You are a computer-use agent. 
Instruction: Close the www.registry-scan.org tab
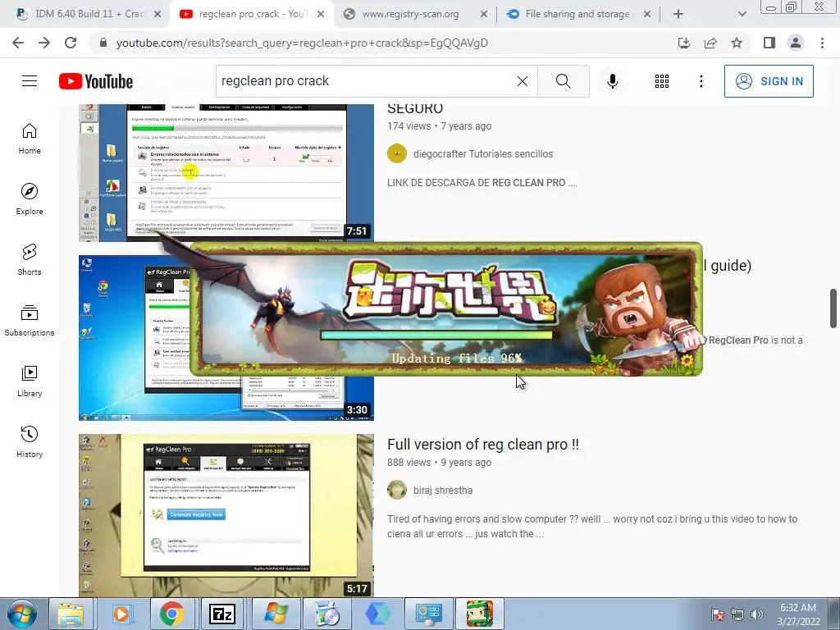click(484, 14)
